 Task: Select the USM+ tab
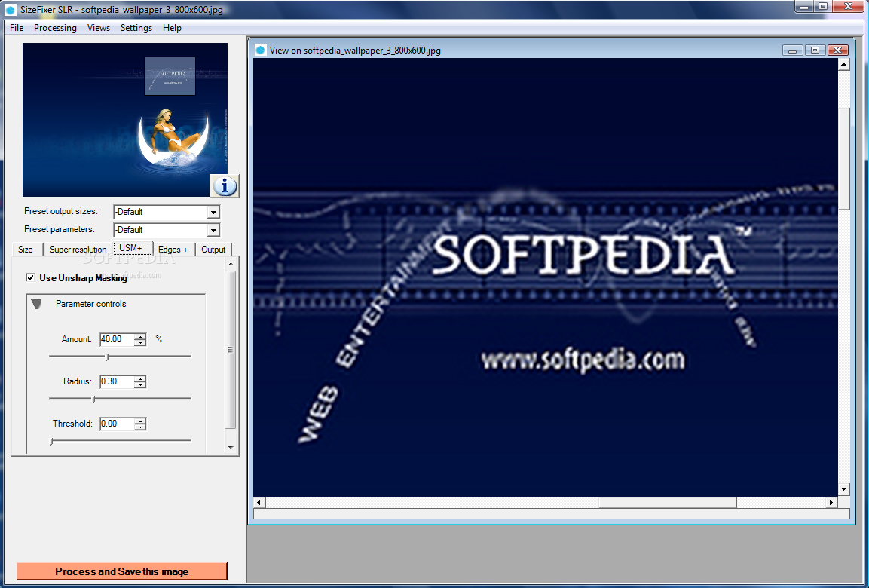(x=131, y=248)
